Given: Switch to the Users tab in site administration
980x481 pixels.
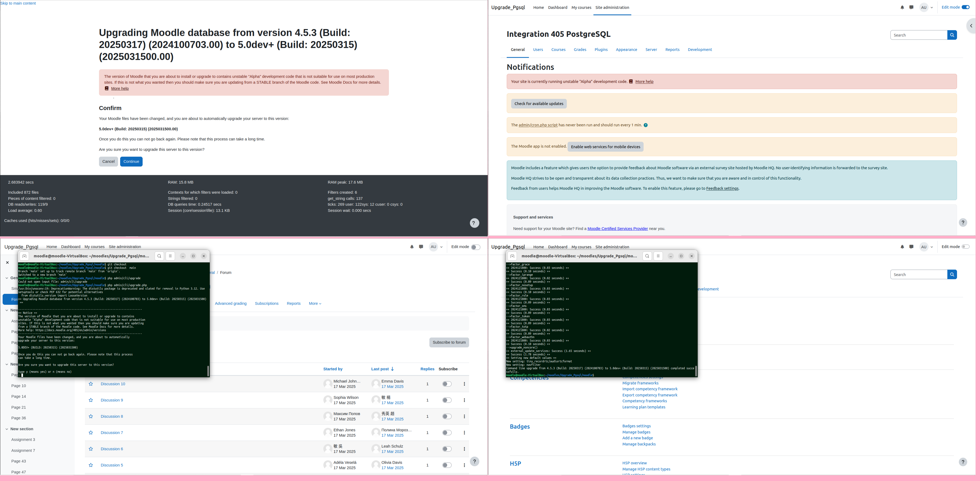Looking at the screenshot, I should coord(538,49).
